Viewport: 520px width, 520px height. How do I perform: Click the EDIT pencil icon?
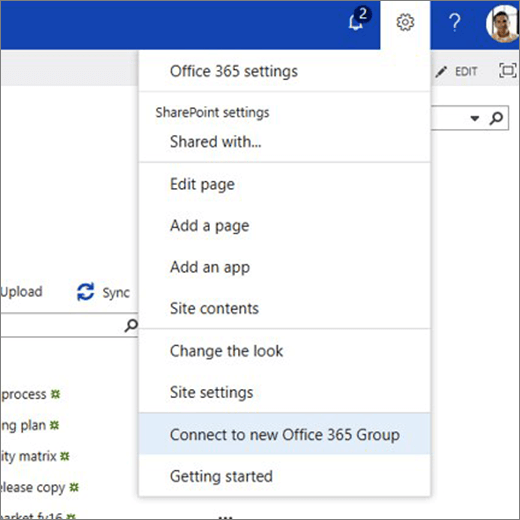tap(441, 71)
